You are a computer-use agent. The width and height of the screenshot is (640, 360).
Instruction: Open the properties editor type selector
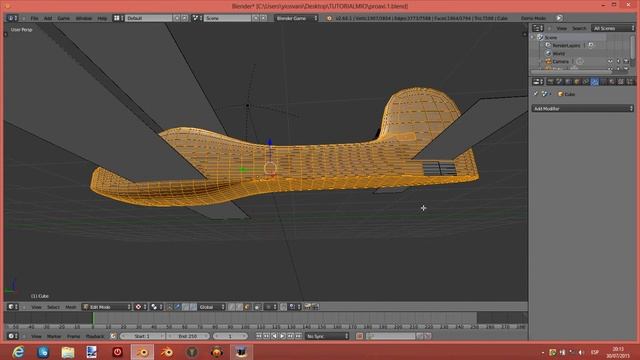pyautogui.click(x=538, y=82)
